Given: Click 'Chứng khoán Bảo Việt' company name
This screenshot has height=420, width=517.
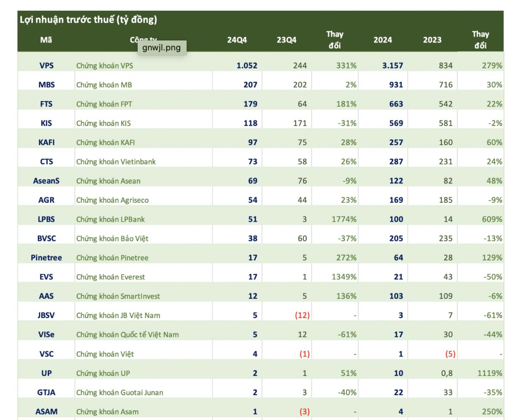Looking at the screenshot, I should click(112, 238).
